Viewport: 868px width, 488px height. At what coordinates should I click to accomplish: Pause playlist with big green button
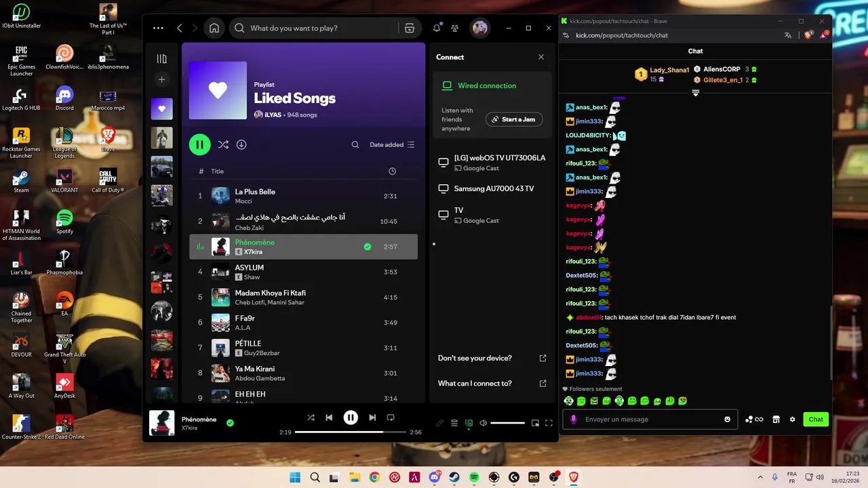(x=199, y=144)
